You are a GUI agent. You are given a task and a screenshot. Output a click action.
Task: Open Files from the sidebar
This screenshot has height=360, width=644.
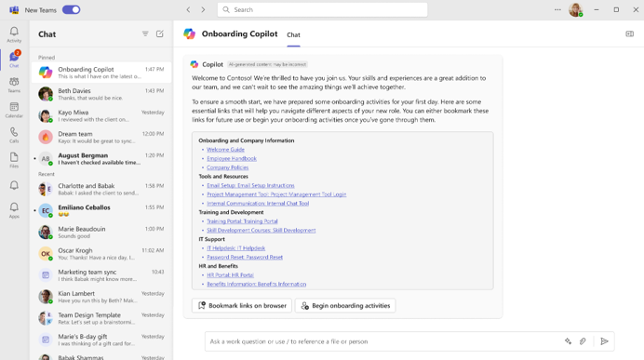click(14, 160)
